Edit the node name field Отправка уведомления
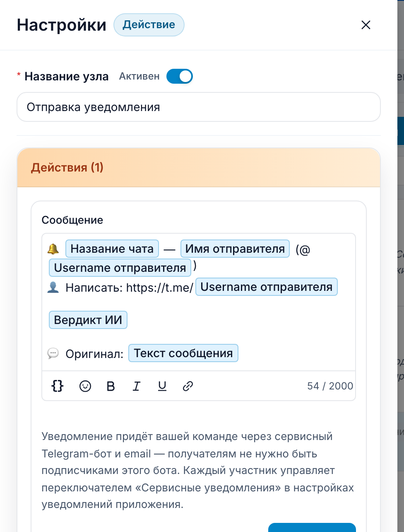404x532 pixels. tap(199, 107)
